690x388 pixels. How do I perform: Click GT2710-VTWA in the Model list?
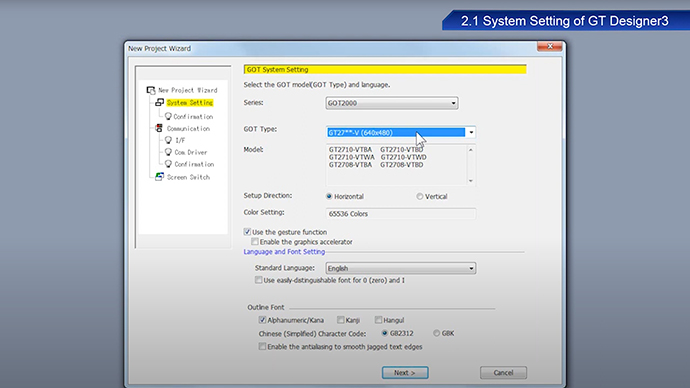coord(352,157)
